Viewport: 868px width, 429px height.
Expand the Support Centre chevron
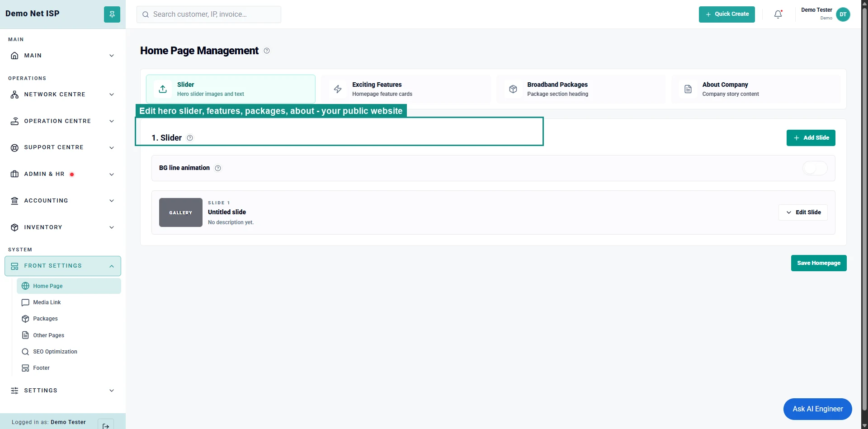pyautogui.click(x=112, y=148)
